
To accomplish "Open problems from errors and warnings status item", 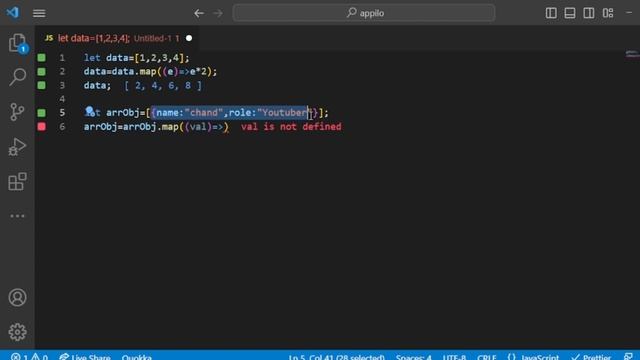I will [29, 357].
